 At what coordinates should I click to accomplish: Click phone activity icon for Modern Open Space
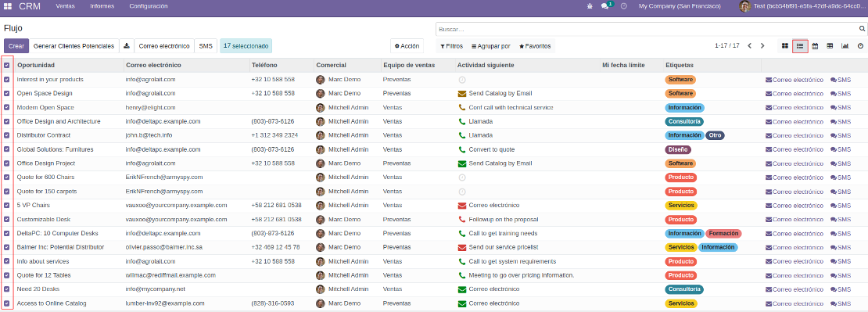pyautogui.click(x=461, y=107)
